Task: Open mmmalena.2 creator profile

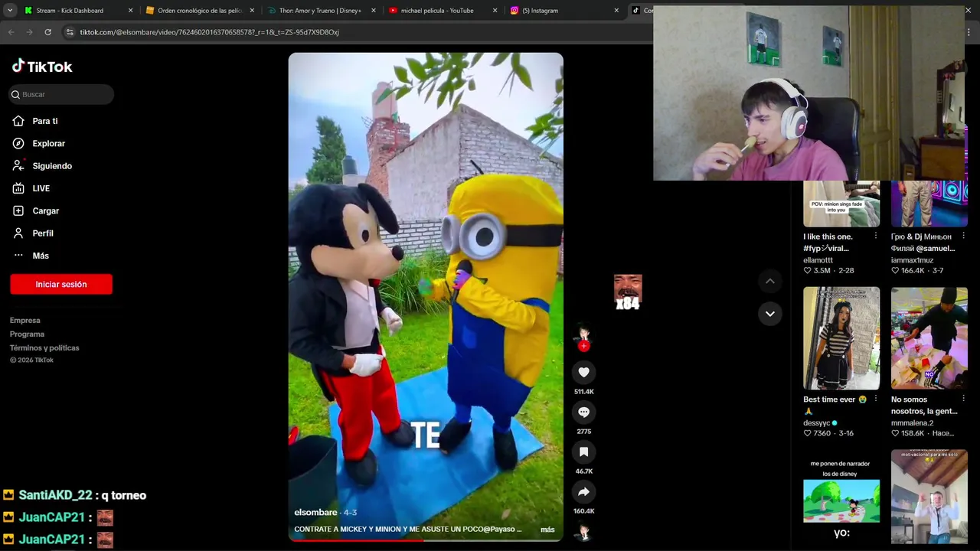Action: coord(912,423)
